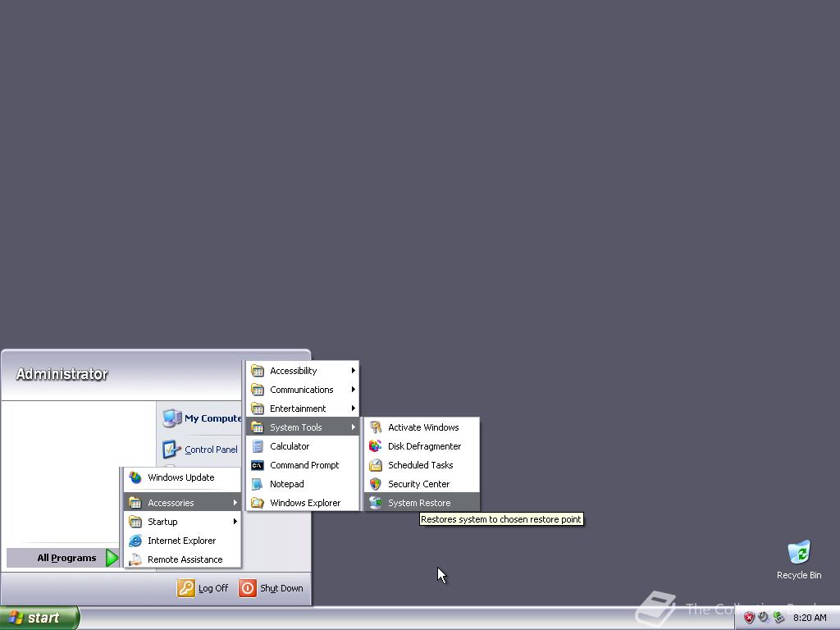Click the System Restore icon
Viewport: 840px width, 630px height.
tap(376, 503)
